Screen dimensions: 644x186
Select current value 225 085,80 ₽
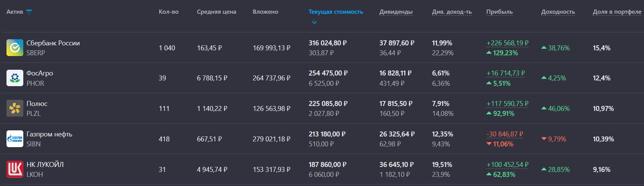[328, 104]
